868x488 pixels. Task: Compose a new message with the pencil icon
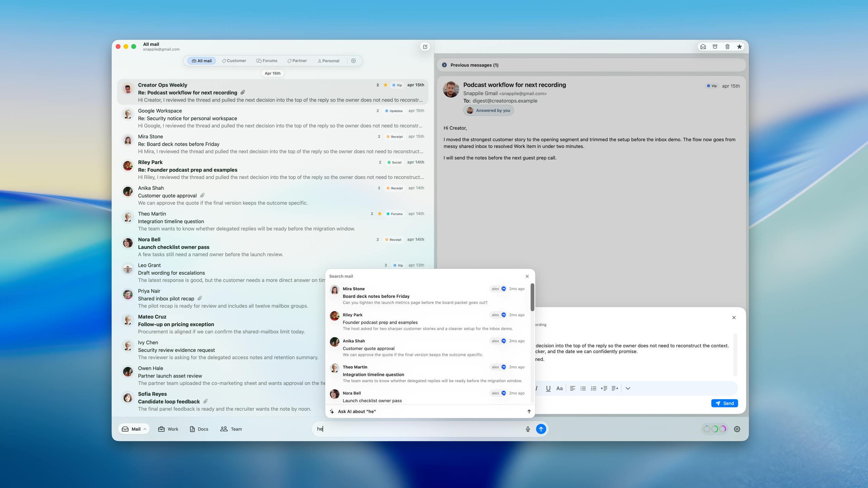pos(425,47)
